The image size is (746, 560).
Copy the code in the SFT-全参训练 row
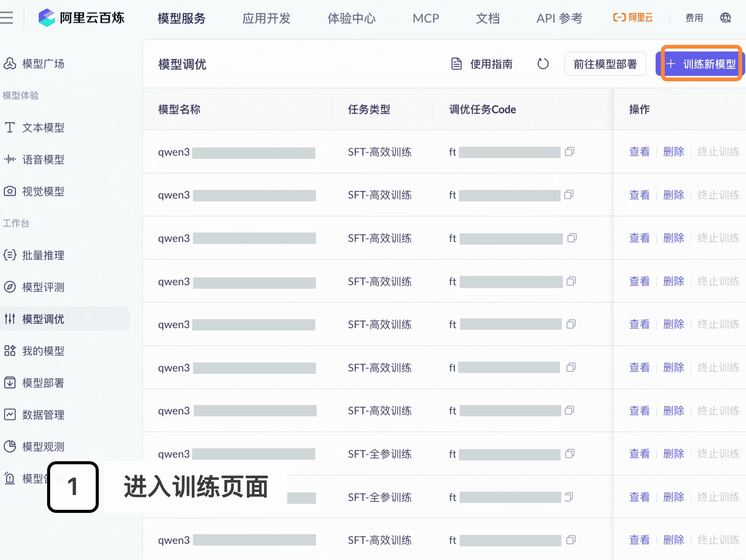(x=569, y=454)
